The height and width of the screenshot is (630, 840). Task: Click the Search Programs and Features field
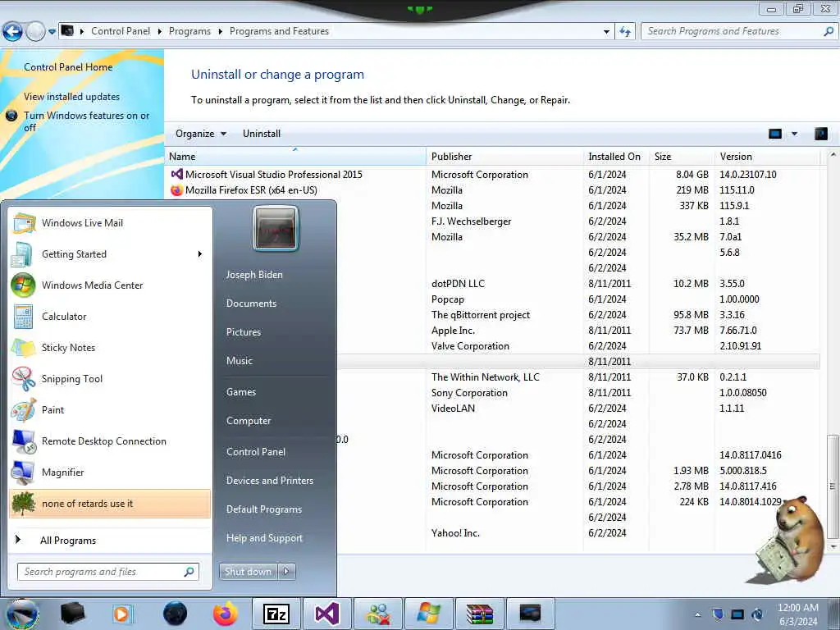[739, 32]
